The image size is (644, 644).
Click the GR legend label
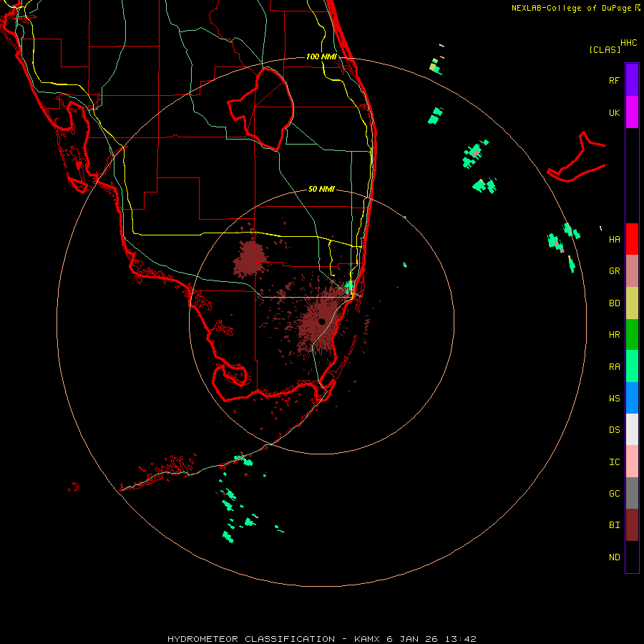[614, 271]
